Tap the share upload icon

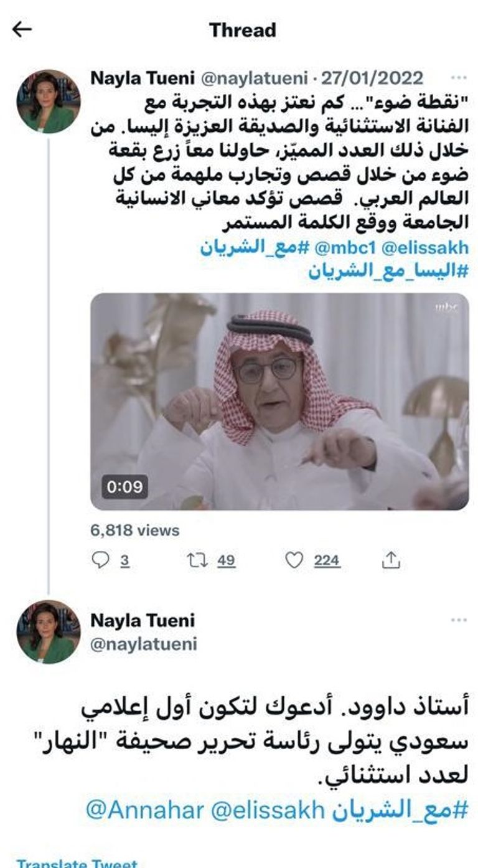tap(390, 560)
